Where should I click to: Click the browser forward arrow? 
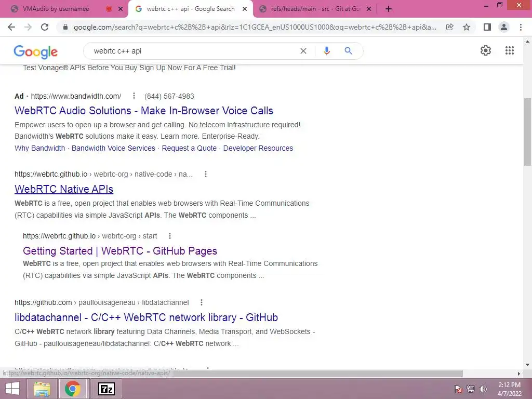pos(28,27)
